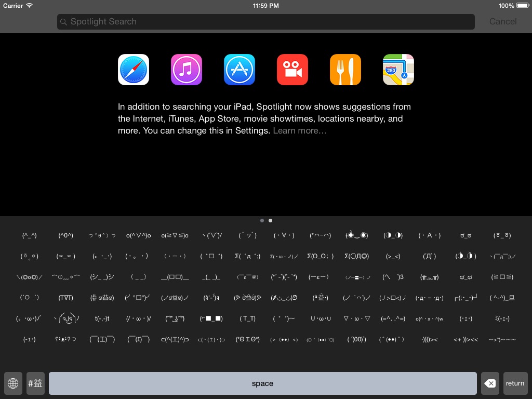Open the iTunes music note icon
The image size is (532, 399).
coord(187,70)
